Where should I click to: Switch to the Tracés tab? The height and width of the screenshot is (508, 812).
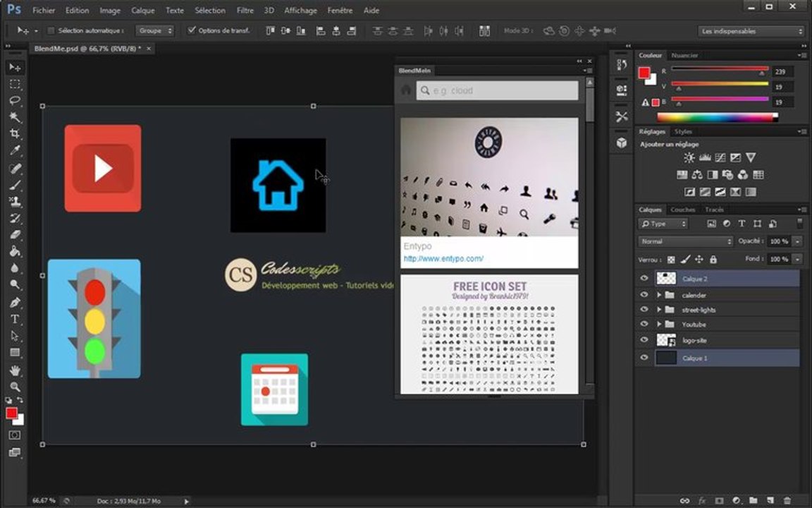(714, 210)
